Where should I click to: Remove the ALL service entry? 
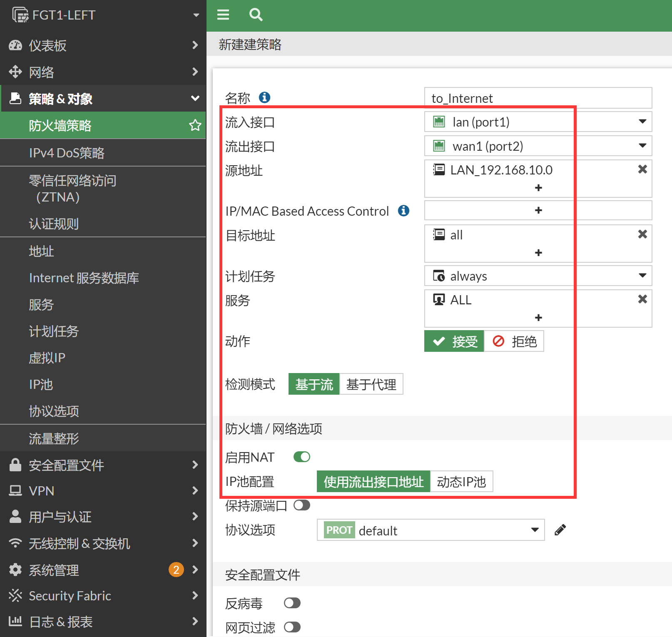click(642, 299)
